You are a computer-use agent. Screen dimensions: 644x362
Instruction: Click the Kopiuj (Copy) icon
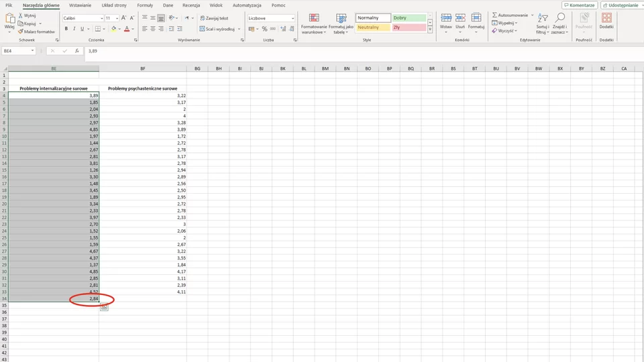(x=21, y=23)
